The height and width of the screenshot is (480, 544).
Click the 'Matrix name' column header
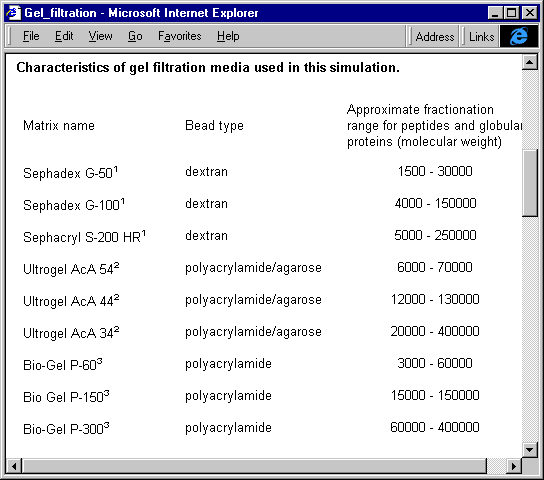point(59,125)
